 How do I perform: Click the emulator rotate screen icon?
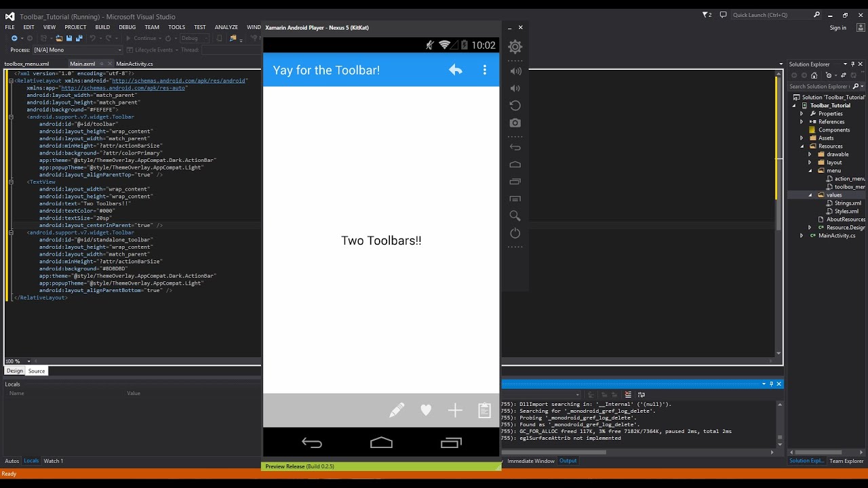tap(515, 106)
